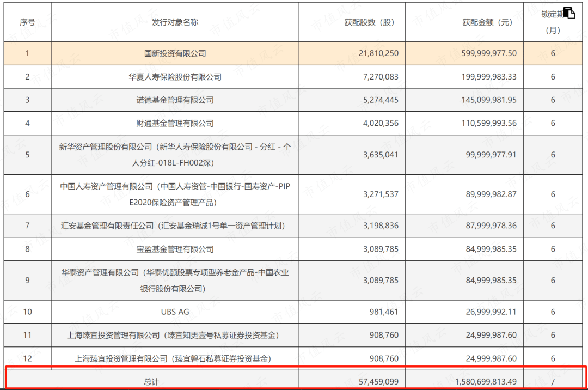Select amount 99,999,977.91
This screenshot has width=588, height=390.
click(491, 155)
